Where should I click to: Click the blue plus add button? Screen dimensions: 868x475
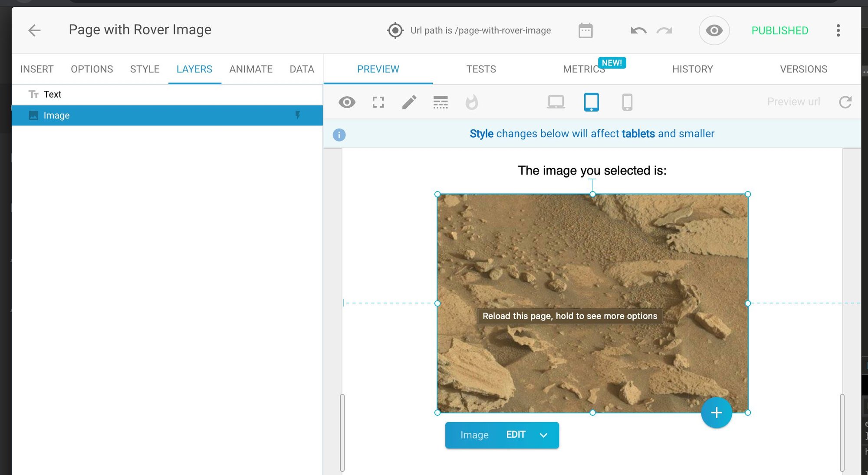click(716, 412)
